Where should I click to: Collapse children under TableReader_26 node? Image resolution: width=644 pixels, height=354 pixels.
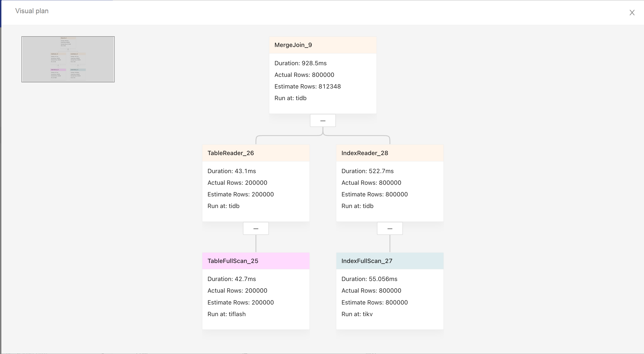pos(256,228)
